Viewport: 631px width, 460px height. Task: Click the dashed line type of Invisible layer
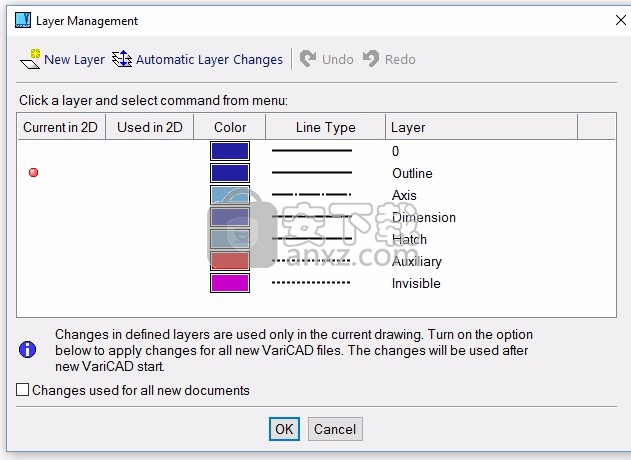[311, 283]
